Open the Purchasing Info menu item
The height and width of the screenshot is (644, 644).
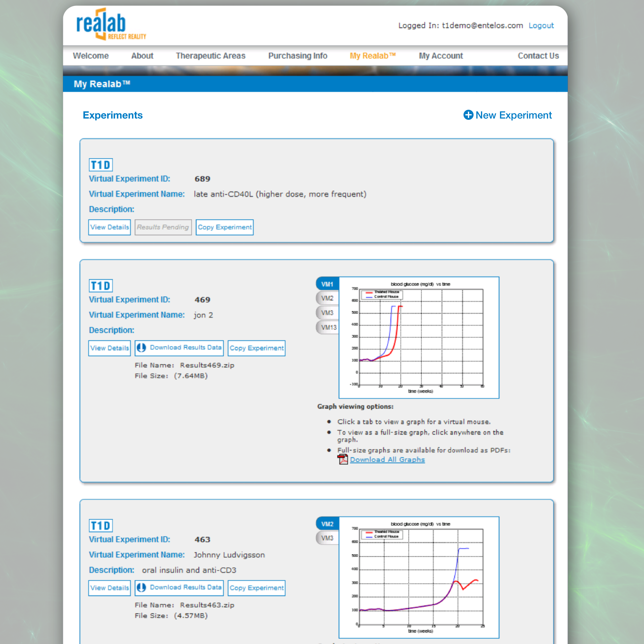pyautogui.click(x=298, y=56)
